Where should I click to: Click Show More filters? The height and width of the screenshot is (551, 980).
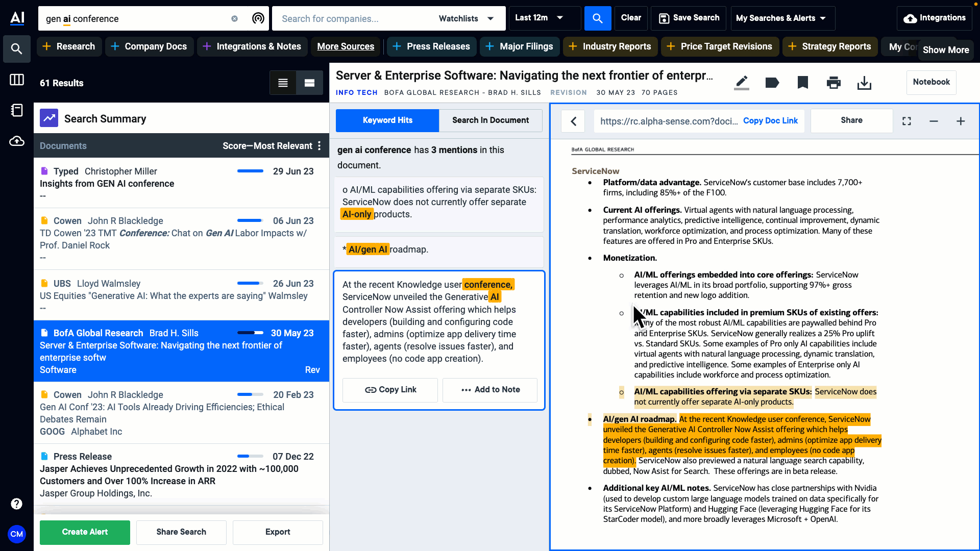(945, 49)
